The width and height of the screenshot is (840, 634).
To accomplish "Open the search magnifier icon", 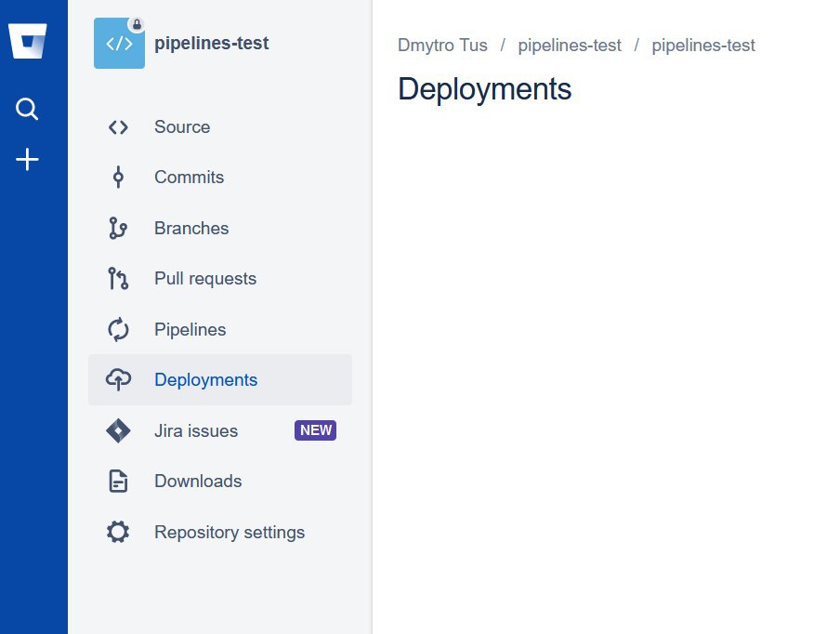I will [x=27, y=109].
